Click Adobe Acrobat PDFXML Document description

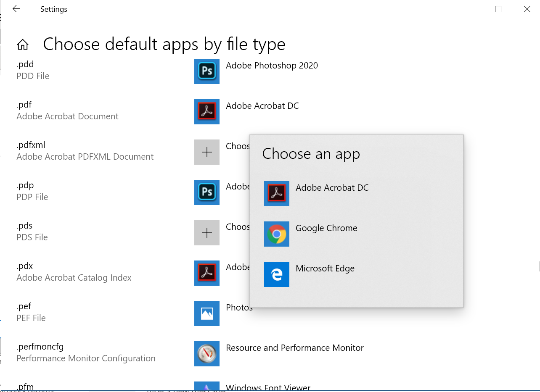tap(85, 157)
